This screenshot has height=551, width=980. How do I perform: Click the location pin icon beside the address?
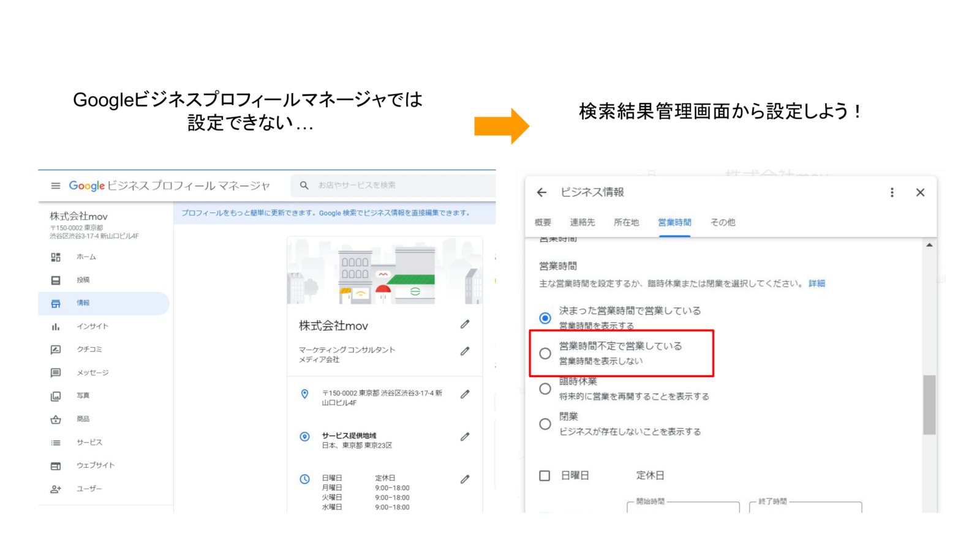pos(304,394)
